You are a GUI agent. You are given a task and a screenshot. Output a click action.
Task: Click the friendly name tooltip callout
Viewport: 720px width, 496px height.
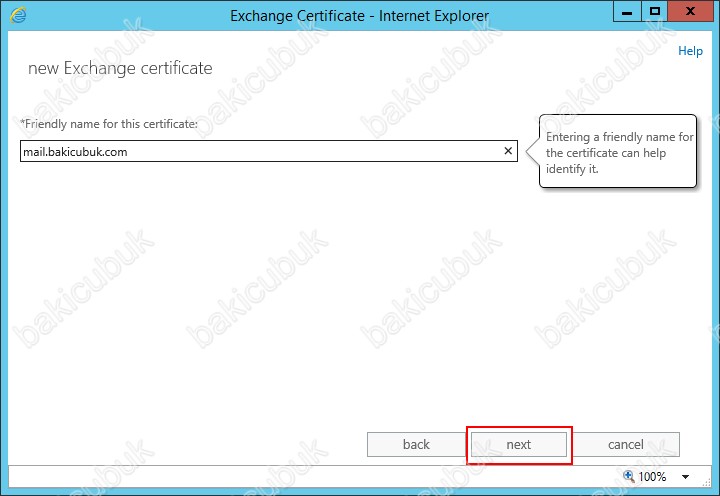coord(618,151)
